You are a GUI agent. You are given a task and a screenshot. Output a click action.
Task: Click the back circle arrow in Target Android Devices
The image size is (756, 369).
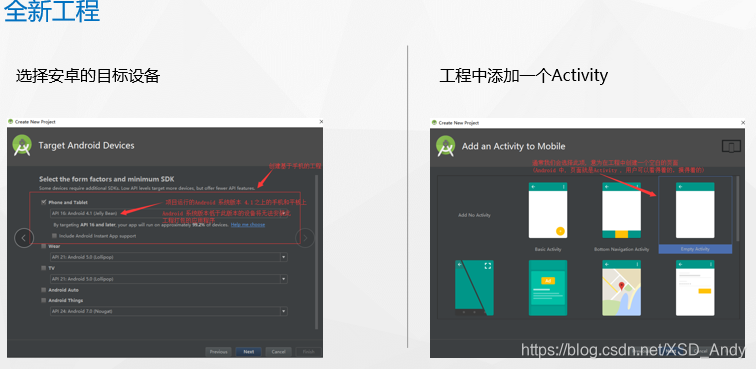(x=24, y=237)
